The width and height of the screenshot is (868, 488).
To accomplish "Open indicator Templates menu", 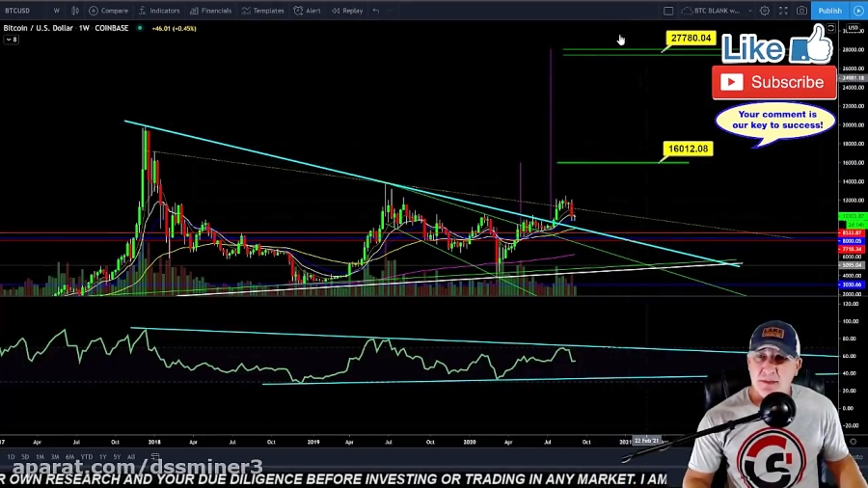I will click(263, 11).
